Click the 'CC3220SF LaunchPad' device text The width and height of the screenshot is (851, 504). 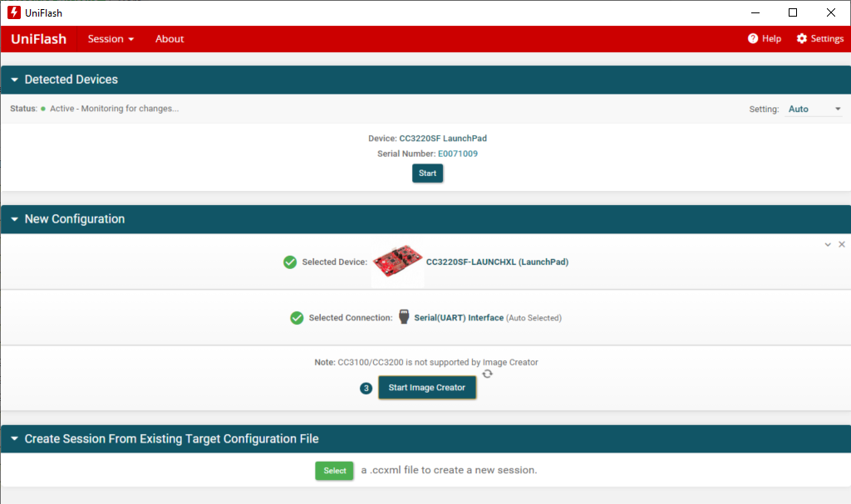click(443, 139)
